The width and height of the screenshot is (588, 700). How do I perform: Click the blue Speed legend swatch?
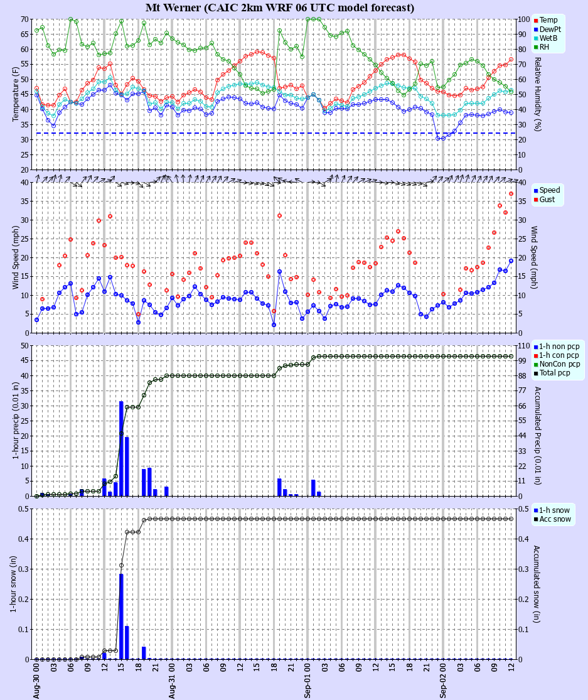[536, 191]
